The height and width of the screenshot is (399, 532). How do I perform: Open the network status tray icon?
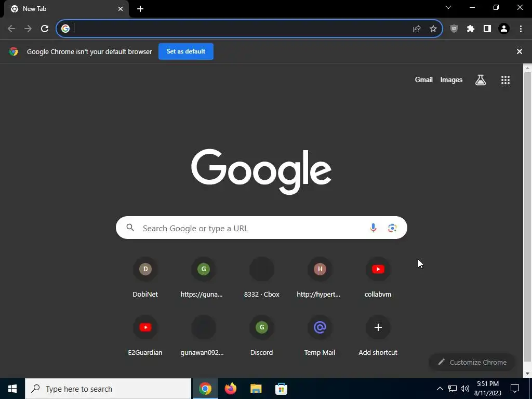click(x=453, y=389)
